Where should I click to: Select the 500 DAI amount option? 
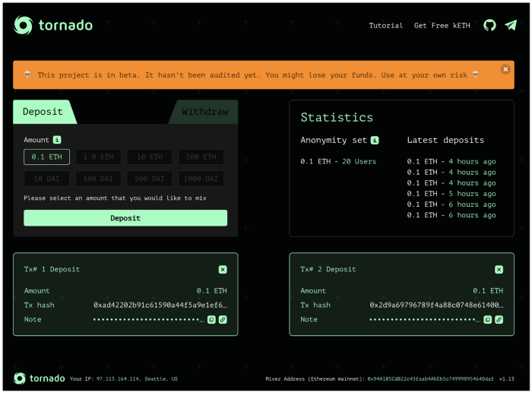(150, 179)
